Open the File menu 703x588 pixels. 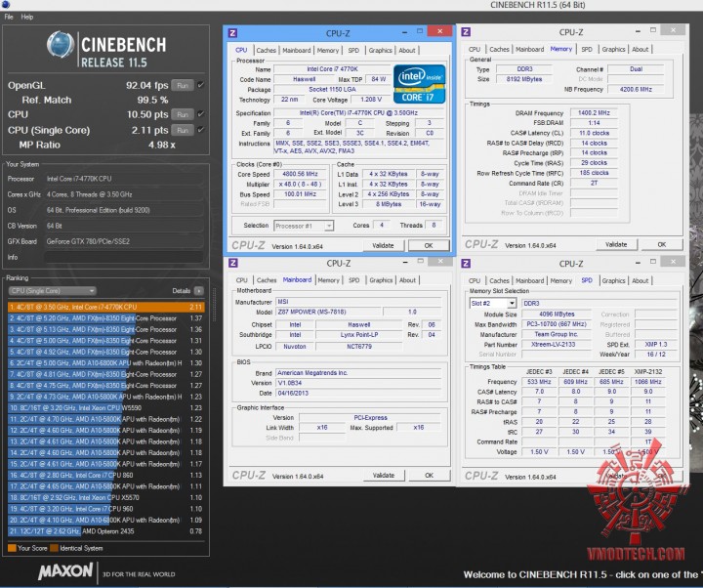click(x=9, y=17)
